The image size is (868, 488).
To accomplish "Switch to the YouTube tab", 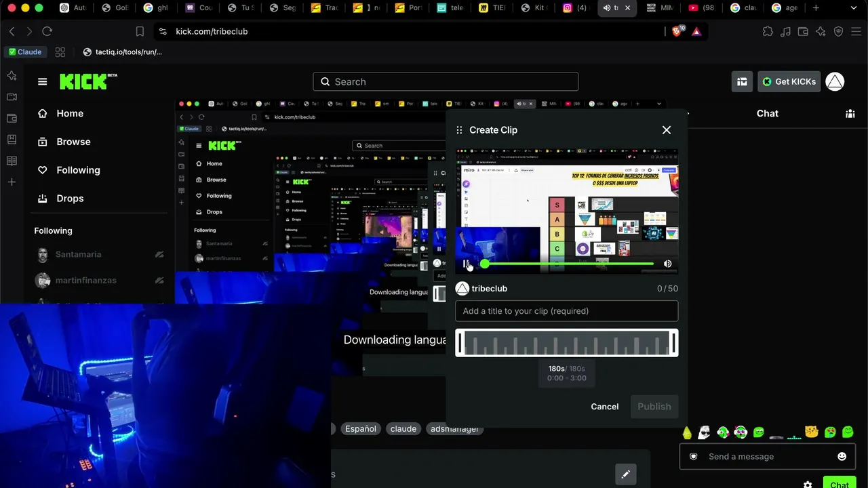I will pyautogui.click(x=701, y=8).
